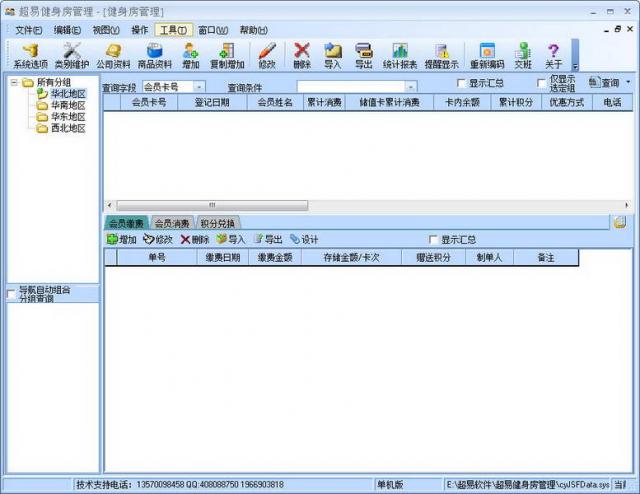Click 复制增加 copy-add toolbar icon

click(x=227, y=56)
